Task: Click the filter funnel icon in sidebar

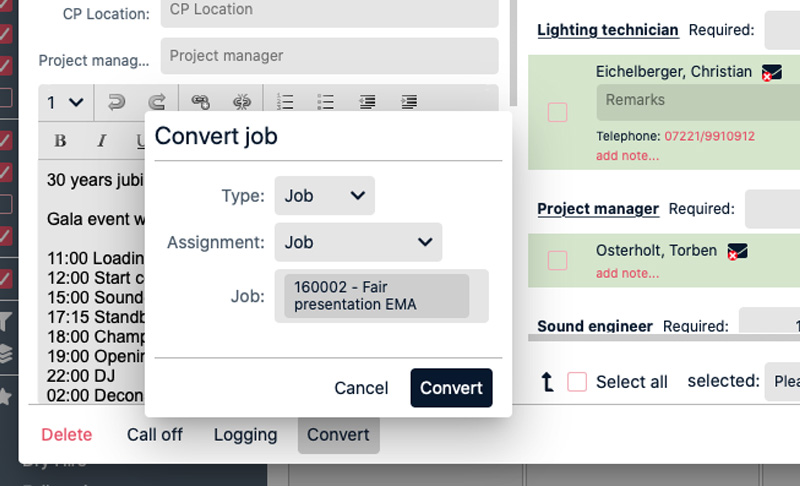Action: pyautogui.click(x=6, y=321)
